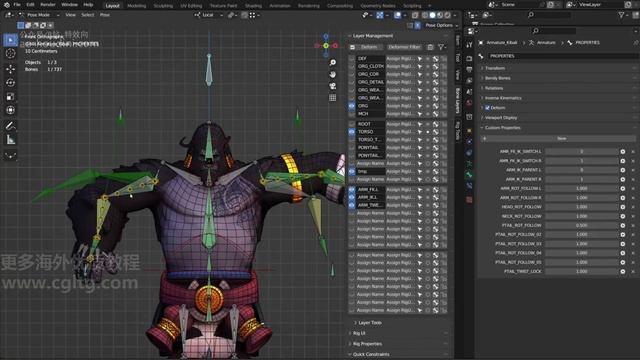Screen dimensions: 640x360
Task: Click the new scene icon beside Scene
Action: point(550,5)
